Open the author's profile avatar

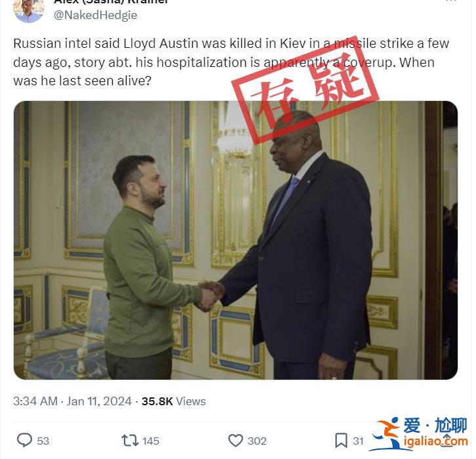click(29, 10)
